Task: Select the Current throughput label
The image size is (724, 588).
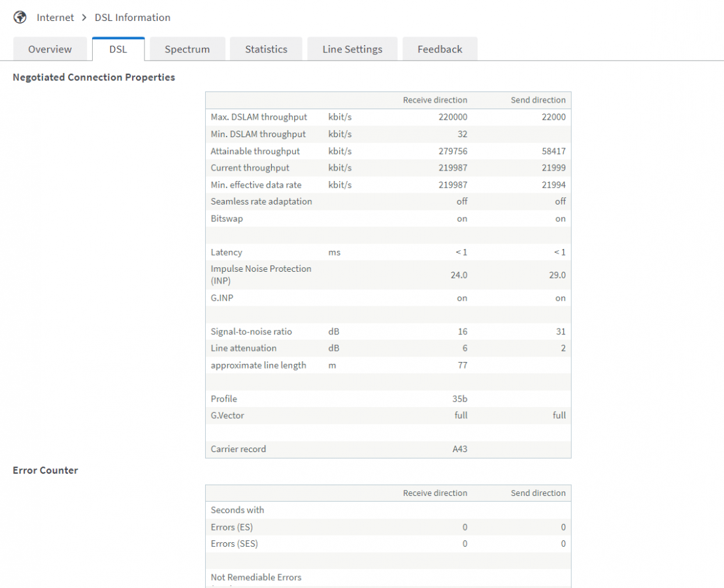Action: (x=250, y=168)
